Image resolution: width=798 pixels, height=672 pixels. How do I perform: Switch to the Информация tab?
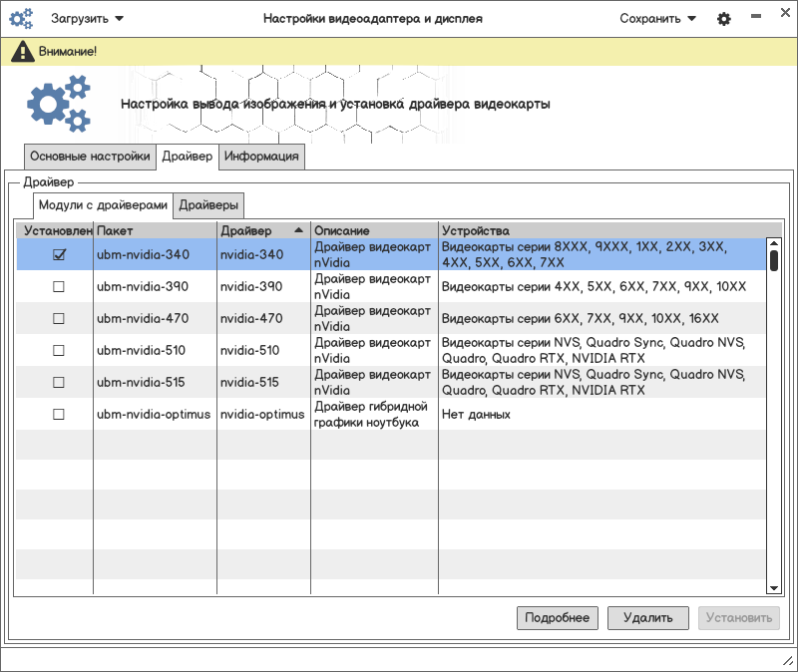pos(261,157)
